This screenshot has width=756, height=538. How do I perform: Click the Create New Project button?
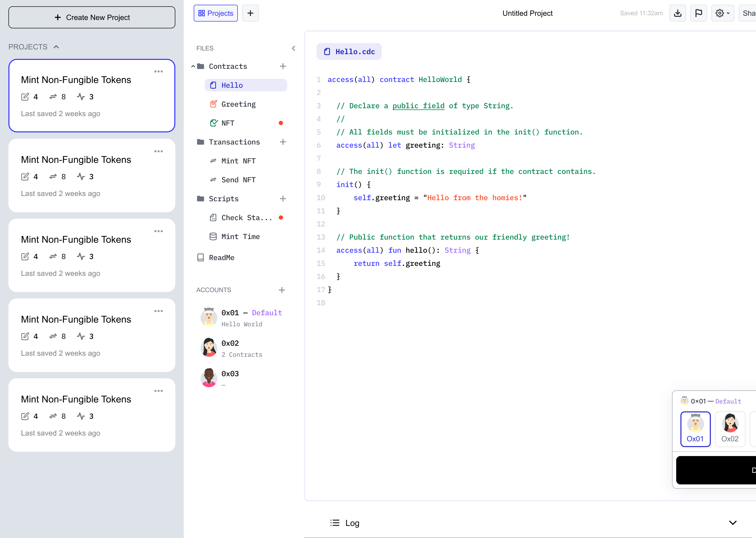pos(92,17)
